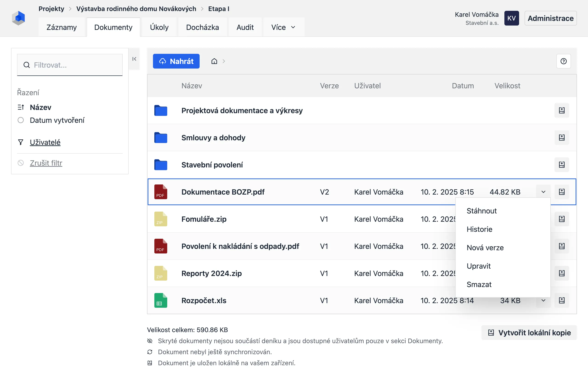Viewport: 588px width, 368px height.
Task: Click the Nahrát upload button
Action: click(176, 61)
